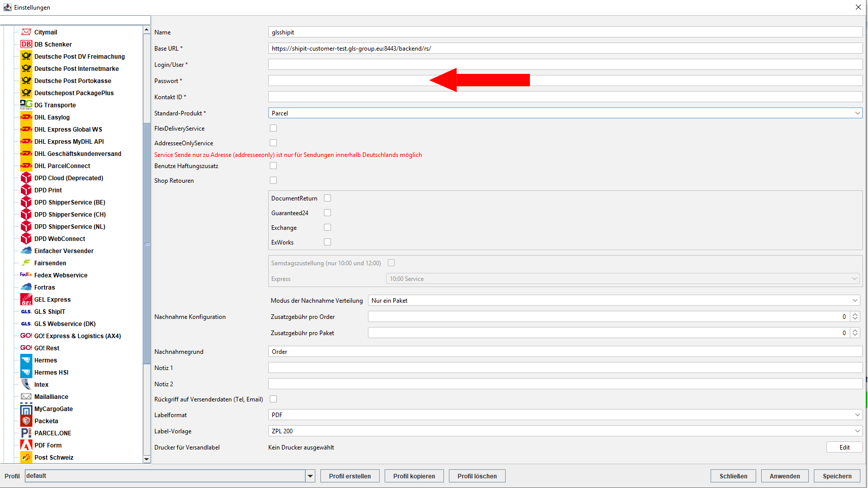Click the Fedex Webservice logo
Viewport: 868px width, 488px height.
[26, 274]
